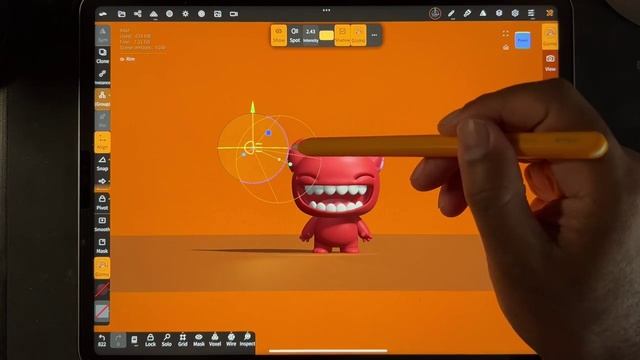Open the Stroke pencil menu

(x=451, y=13)
